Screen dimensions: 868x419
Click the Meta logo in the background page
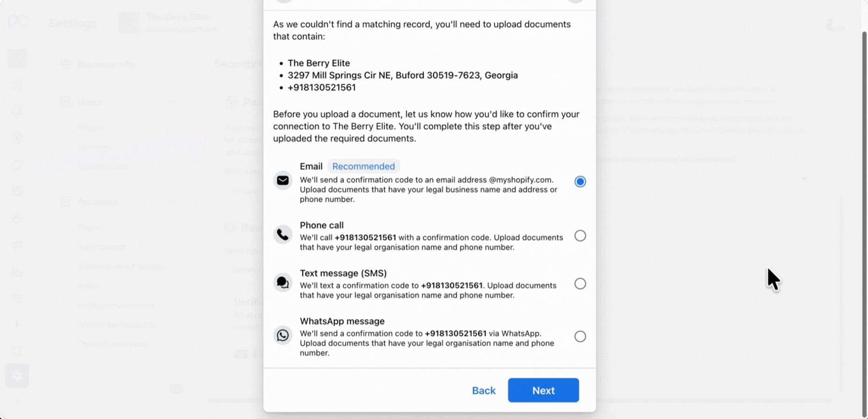tap(18, 21)
